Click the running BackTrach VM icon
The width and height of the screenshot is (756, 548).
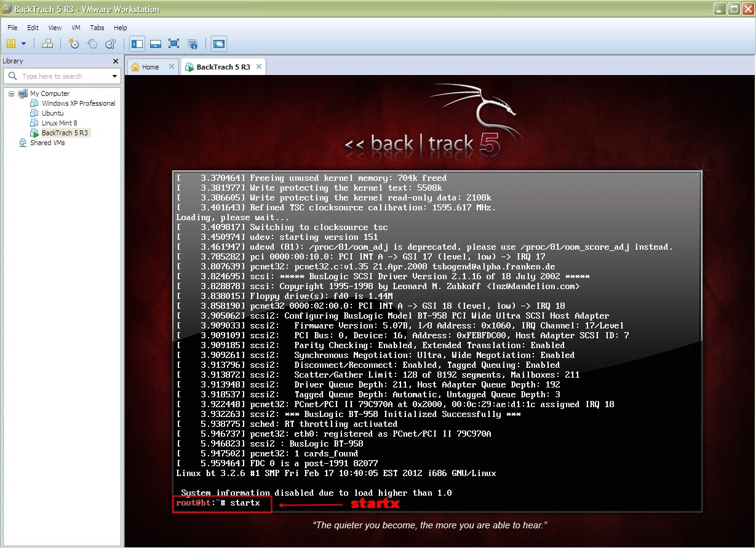pyautogui.click(x=34, y=133)
